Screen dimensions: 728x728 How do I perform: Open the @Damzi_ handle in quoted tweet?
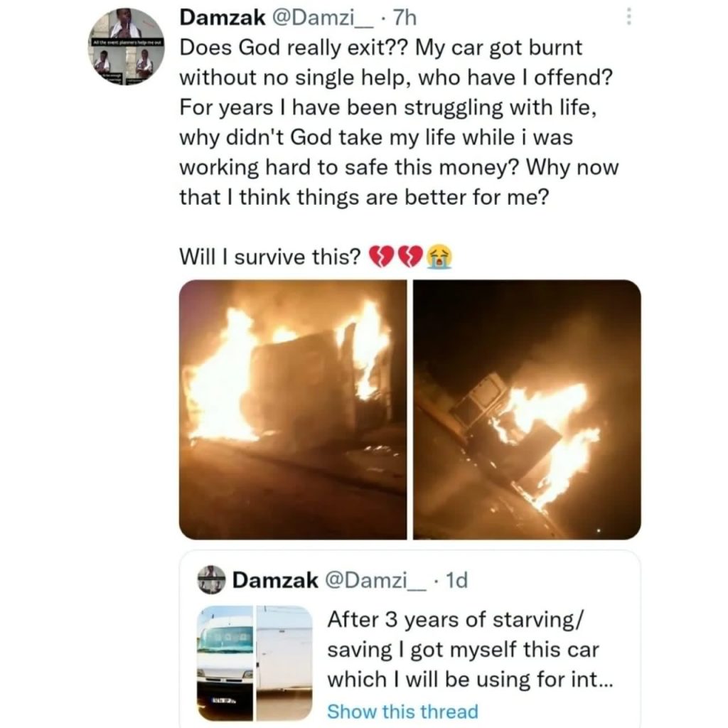pos(375,580)
